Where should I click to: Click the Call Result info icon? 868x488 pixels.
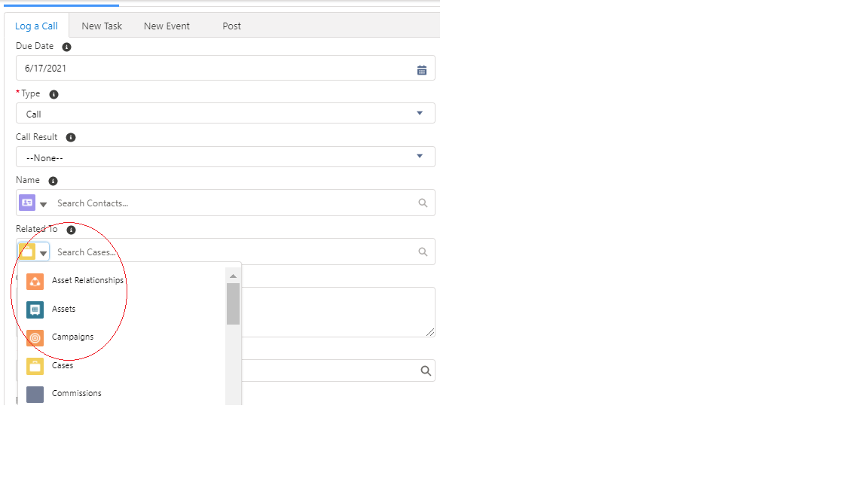point(70,137)
